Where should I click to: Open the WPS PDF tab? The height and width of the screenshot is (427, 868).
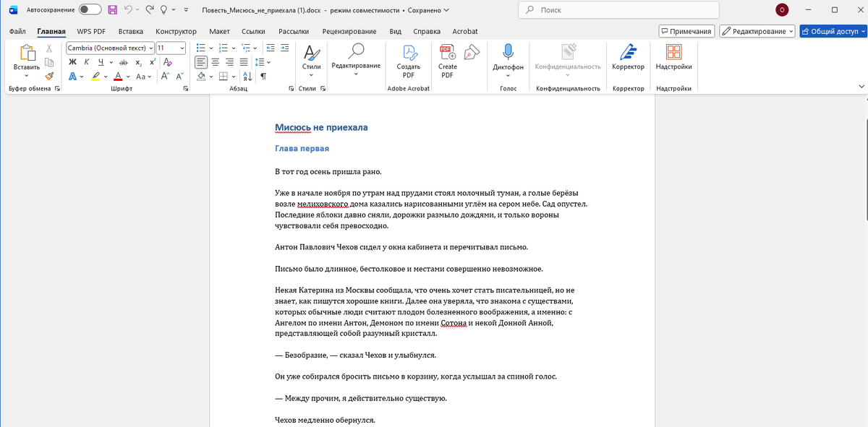pyautogui.click(x=91, y=31)
